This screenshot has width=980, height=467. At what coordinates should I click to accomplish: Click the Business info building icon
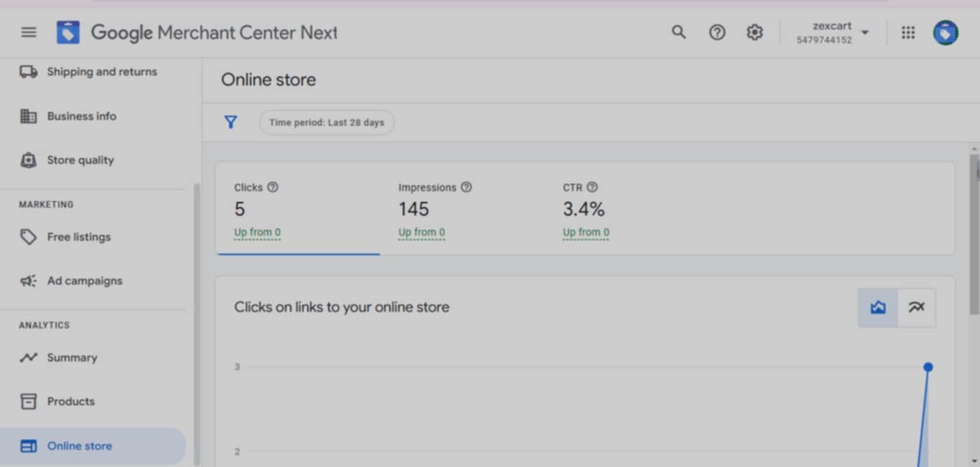click(x=28, y=116)
